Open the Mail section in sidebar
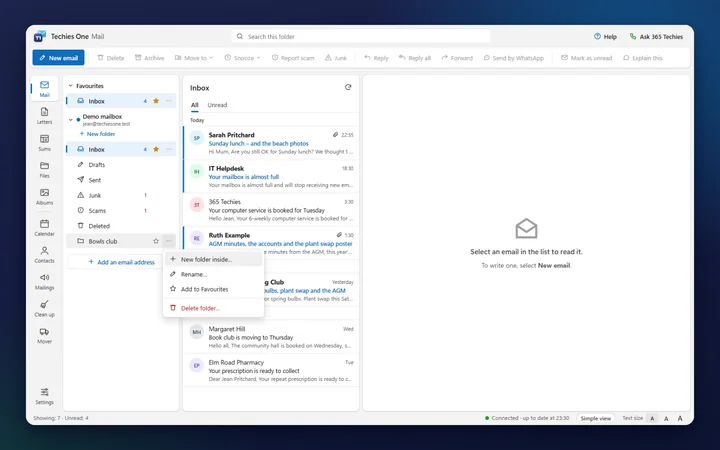Image resolution: width=720 pixels, height=450 pixels. coord(45,89)
